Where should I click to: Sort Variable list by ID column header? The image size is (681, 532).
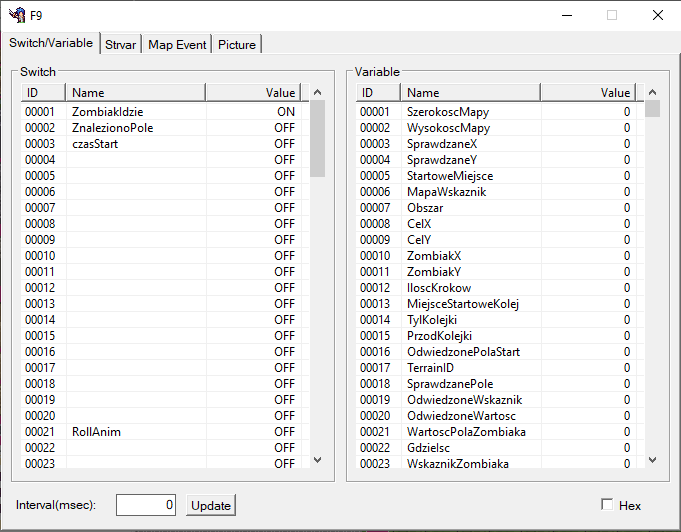tap(378, 93)
